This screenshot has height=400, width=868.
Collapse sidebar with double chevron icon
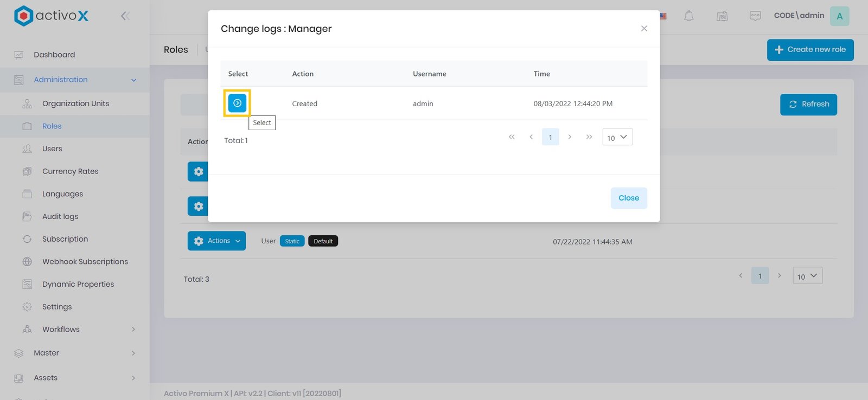(125, 16)
